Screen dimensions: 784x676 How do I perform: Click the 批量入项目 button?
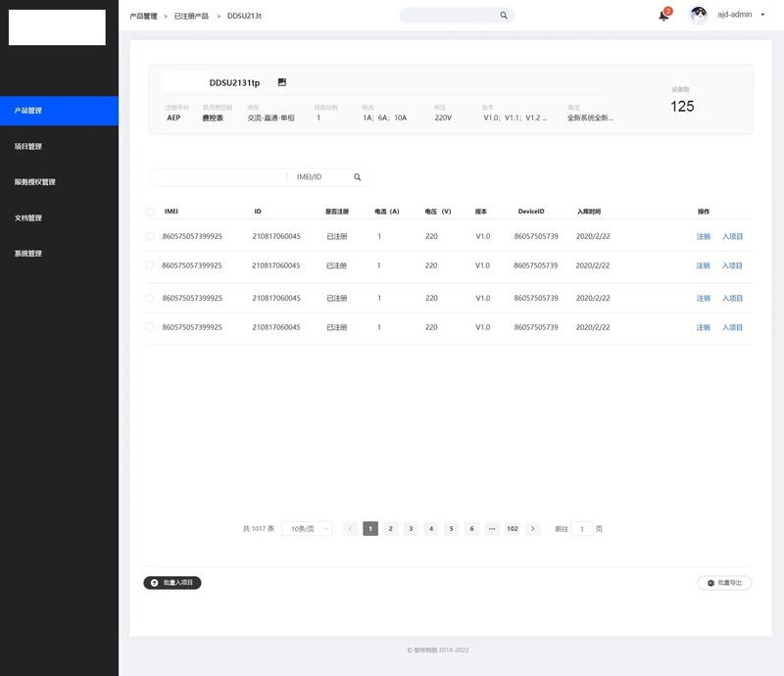[x=172, y=583]
